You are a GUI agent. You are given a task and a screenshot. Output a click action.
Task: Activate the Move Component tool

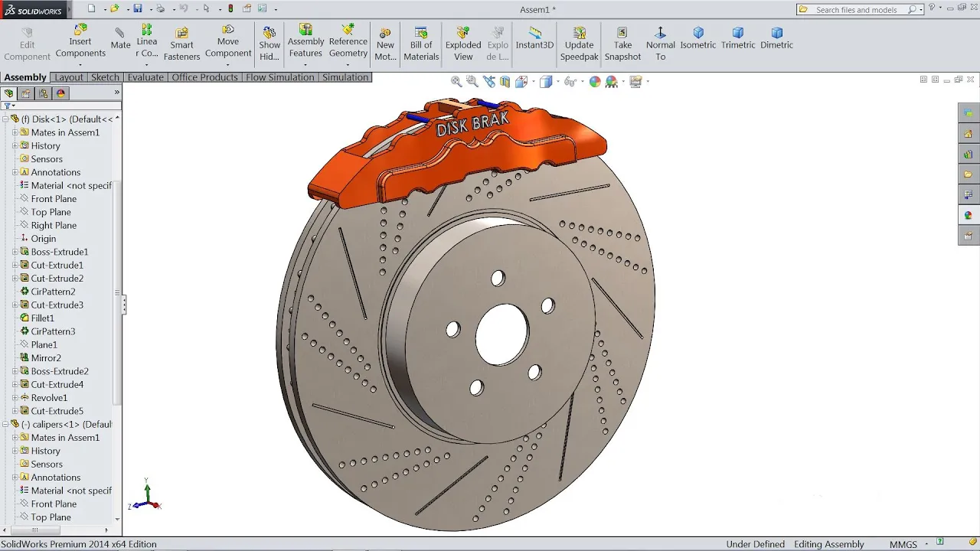pos(228,41)
